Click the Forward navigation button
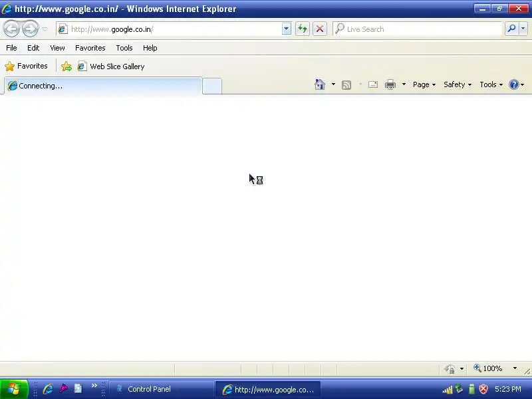This screenshot has width=532, height=399. [x=30, y=29]
